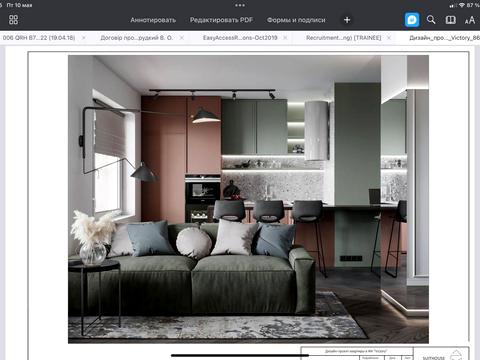Tap the three dots multitasking indicator
This screenshot has width=480, height=360.
[x=240, y=5]
